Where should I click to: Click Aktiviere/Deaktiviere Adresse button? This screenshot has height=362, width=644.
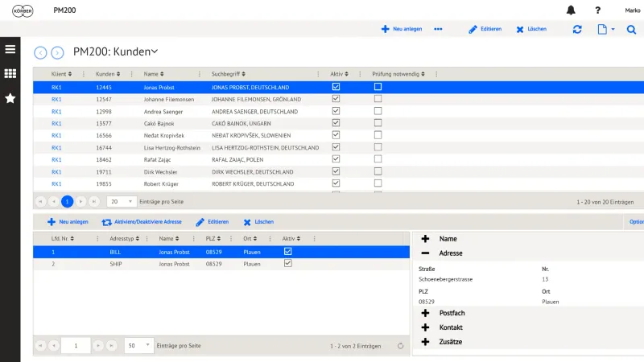[142, 222]
